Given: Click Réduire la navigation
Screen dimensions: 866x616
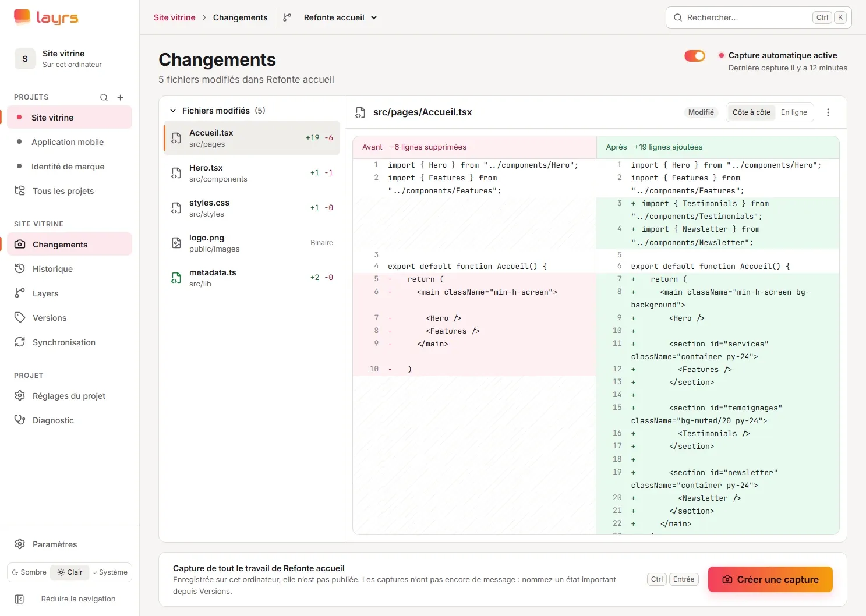Looking at the screenshot, I should (x=70, y=599).
